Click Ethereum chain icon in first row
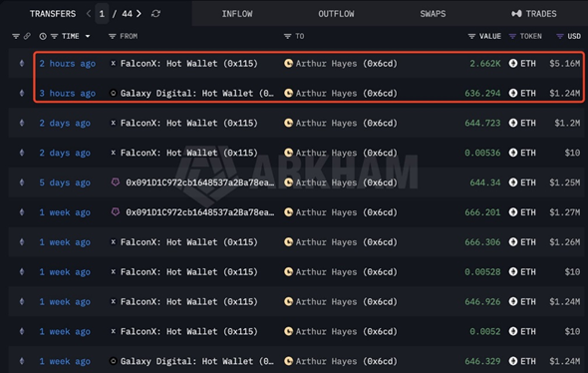Viewport: 588px width, 373px height. [22, 64]
